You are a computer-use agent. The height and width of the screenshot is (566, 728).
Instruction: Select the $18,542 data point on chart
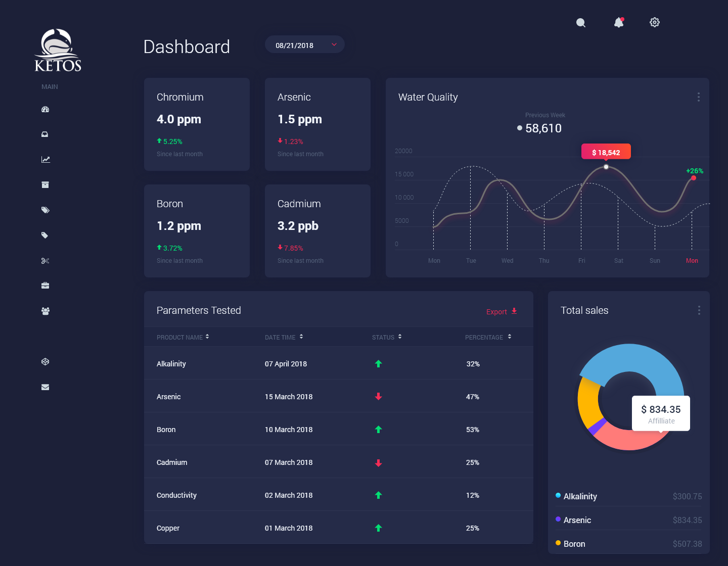[606, 167]
